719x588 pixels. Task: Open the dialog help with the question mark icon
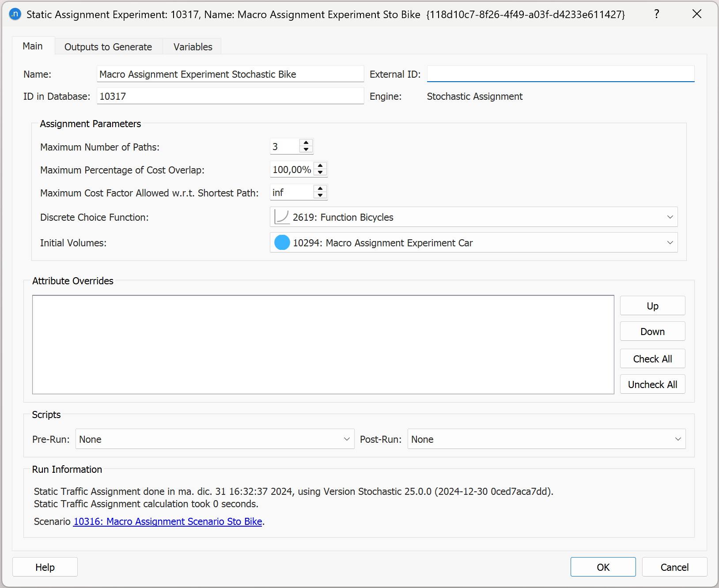(x=656, y=14)
